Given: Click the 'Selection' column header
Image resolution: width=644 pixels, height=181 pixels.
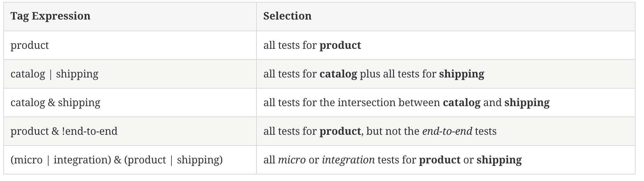Looking at the screenshot, I should point(287,16).
